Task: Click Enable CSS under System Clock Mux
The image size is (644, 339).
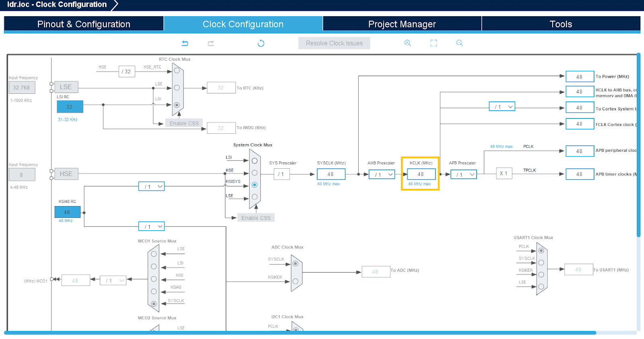Action: tap(256, 218)
